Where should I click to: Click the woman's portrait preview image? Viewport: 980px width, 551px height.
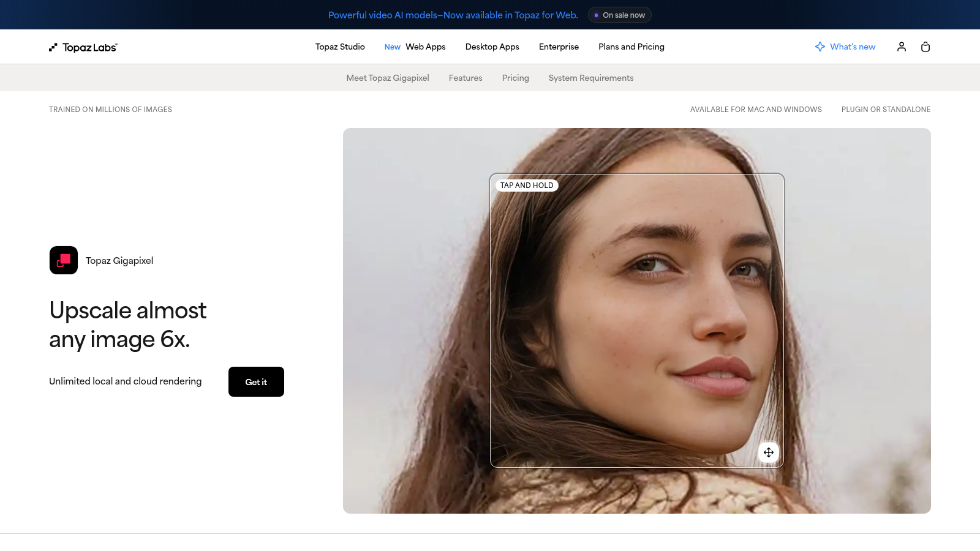click(637, 321)
